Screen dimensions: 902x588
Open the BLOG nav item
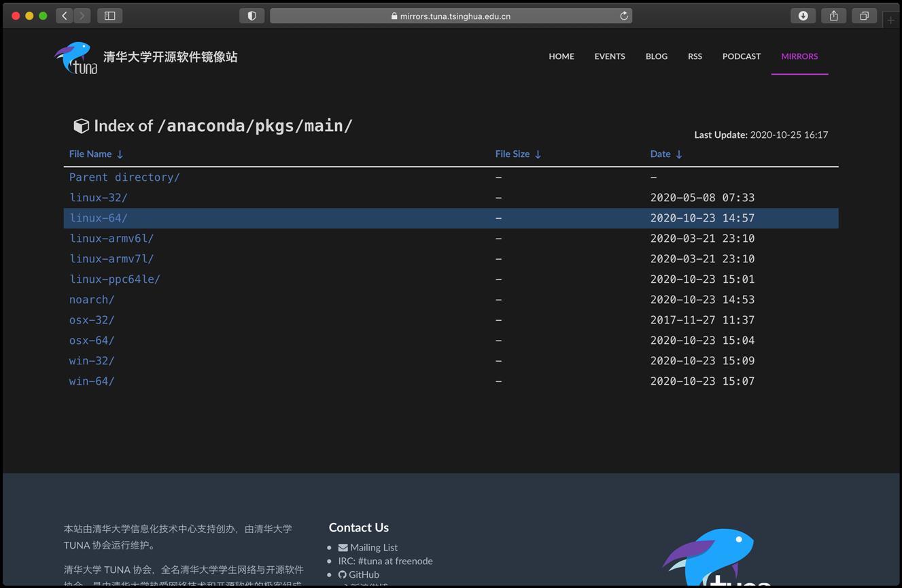[x=657, y=56]
